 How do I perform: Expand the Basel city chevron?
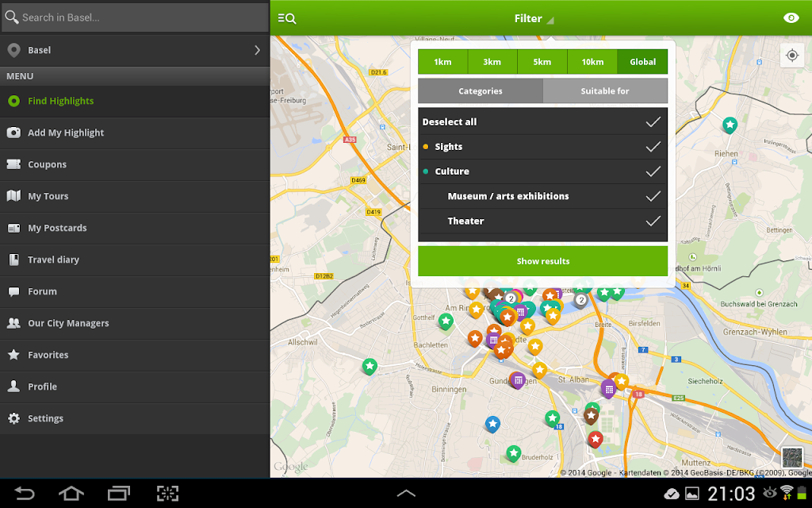258,50
